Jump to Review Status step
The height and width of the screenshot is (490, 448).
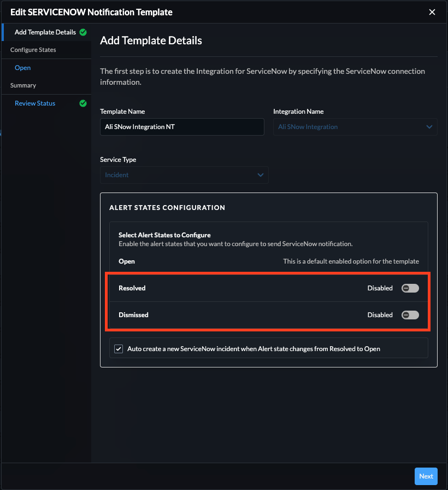click(x=35, y=103)
